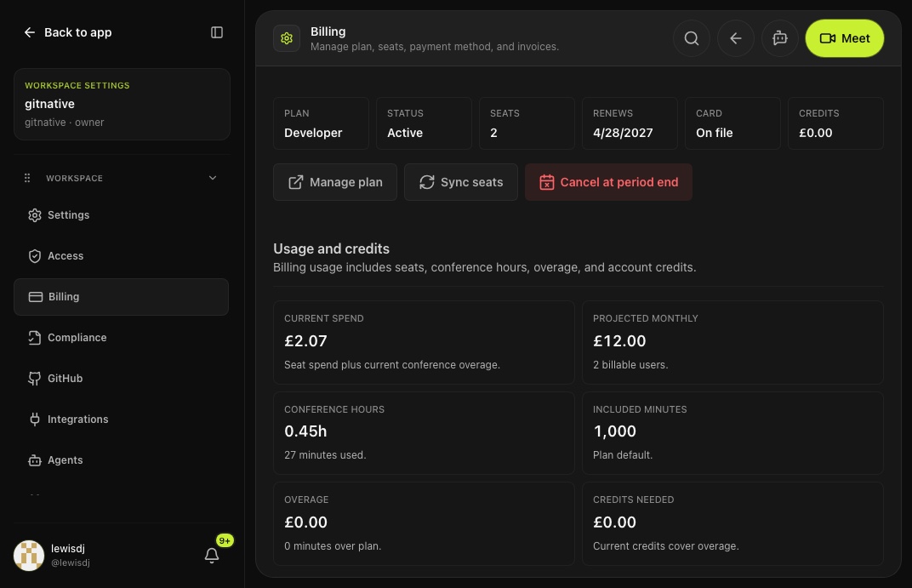Click the 9+ notification badge
Viewport: 912px width, 588px height.
tap(225, 541)
